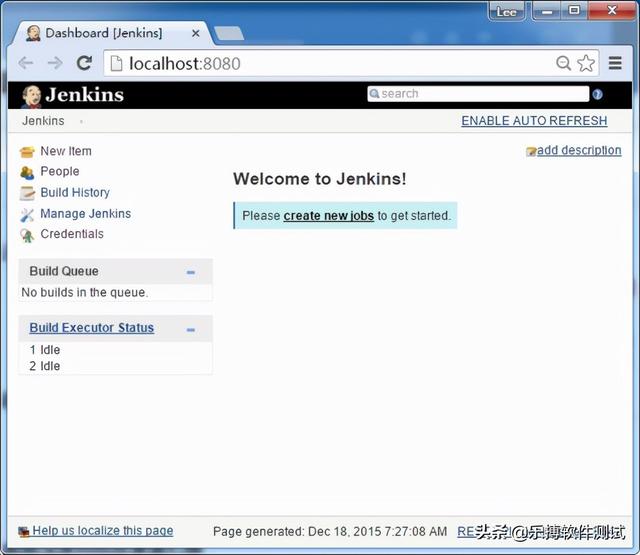Click the '2 Idle' executor row
This screenshot has height=555, width=640.
point(45,366)
